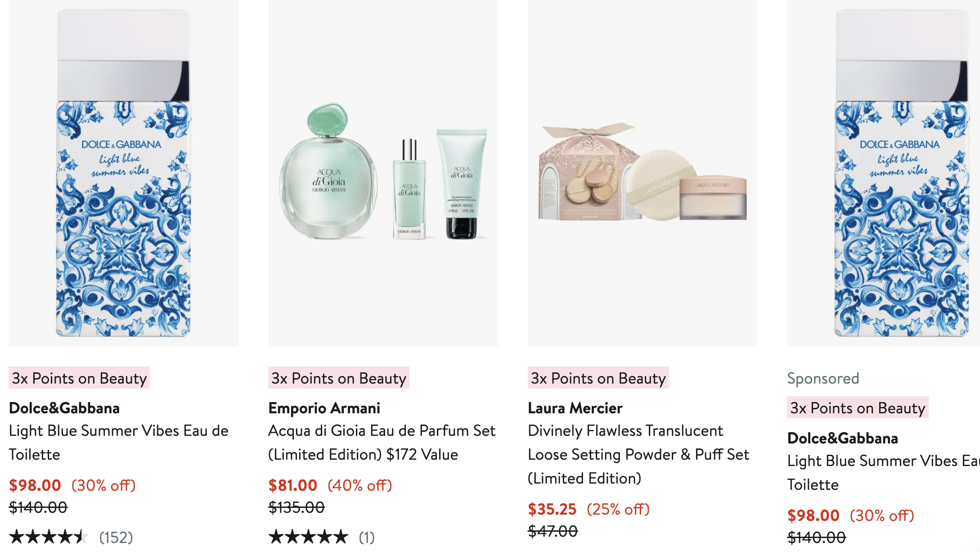Screen dimensions: 980x552
Task: Click the Emporio Armani brand name
Action: (324, 408)
